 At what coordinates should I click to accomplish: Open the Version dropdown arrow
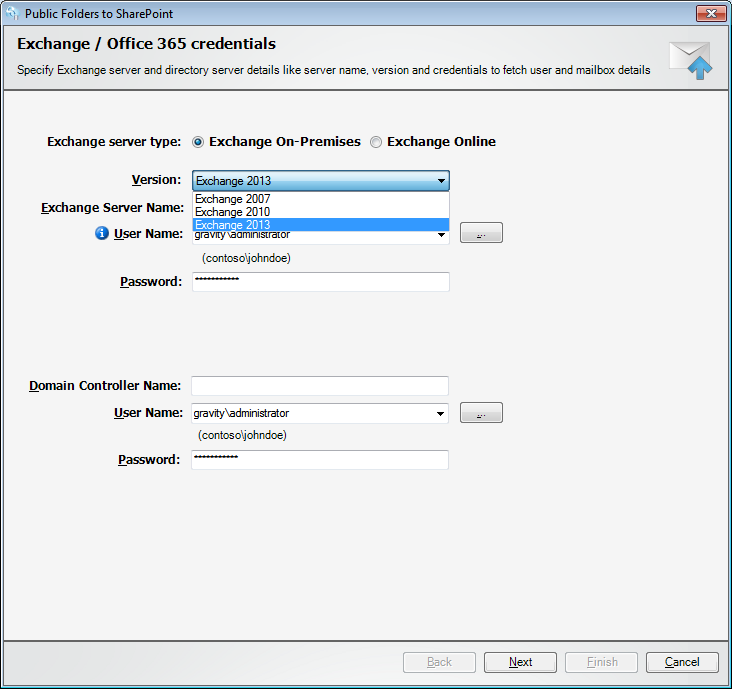tap(441, 181)
